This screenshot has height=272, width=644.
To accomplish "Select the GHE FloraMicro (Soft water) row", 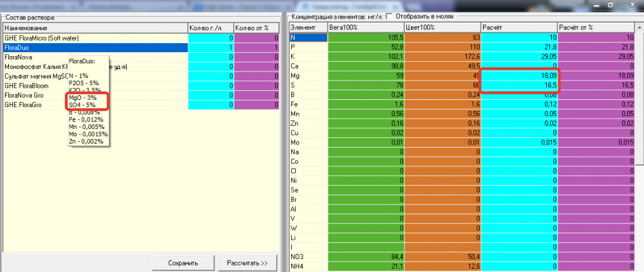I will (95, 38).
